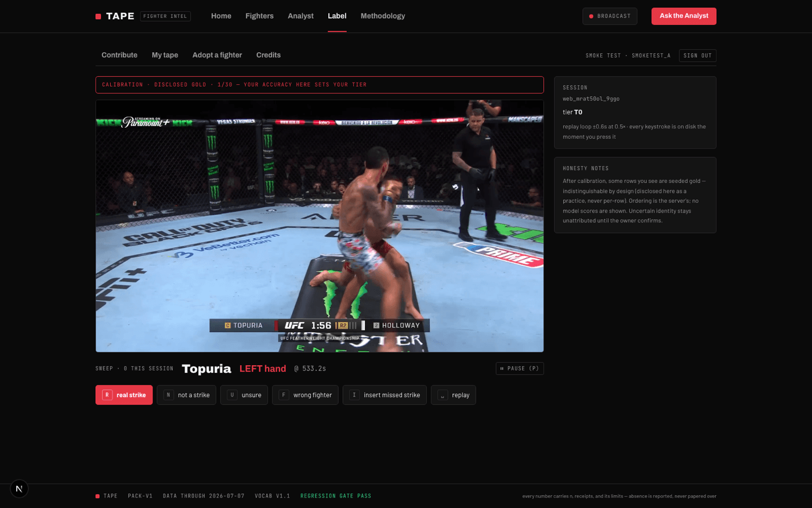Click the TAPE logo in header
The width and height of the screenshot is (812, 508).
(115, 16)
